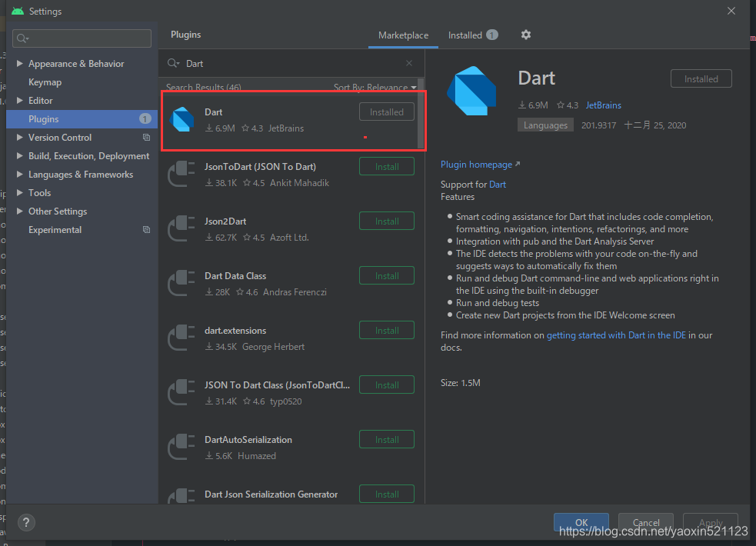
Task: Click the JsonToDart plugin placeholder icon
Action: coord(182,174)
